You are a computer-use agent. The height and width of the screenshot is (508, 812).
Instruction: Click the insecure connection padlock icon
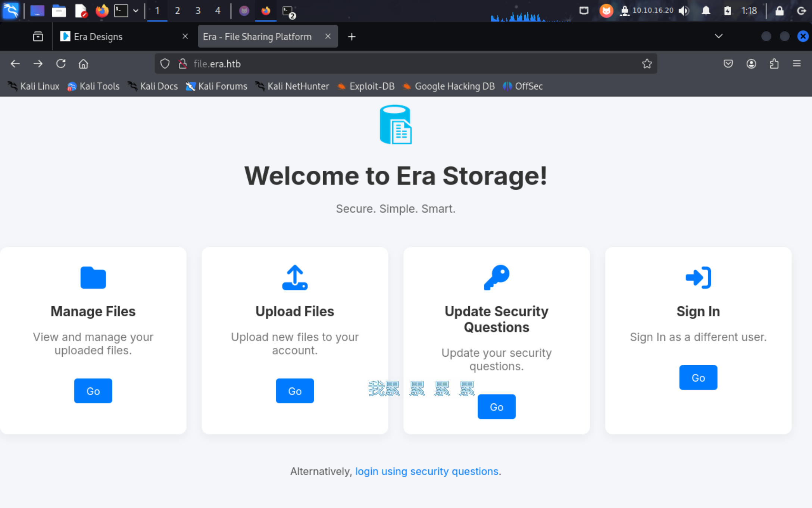(x=182, y=64)
